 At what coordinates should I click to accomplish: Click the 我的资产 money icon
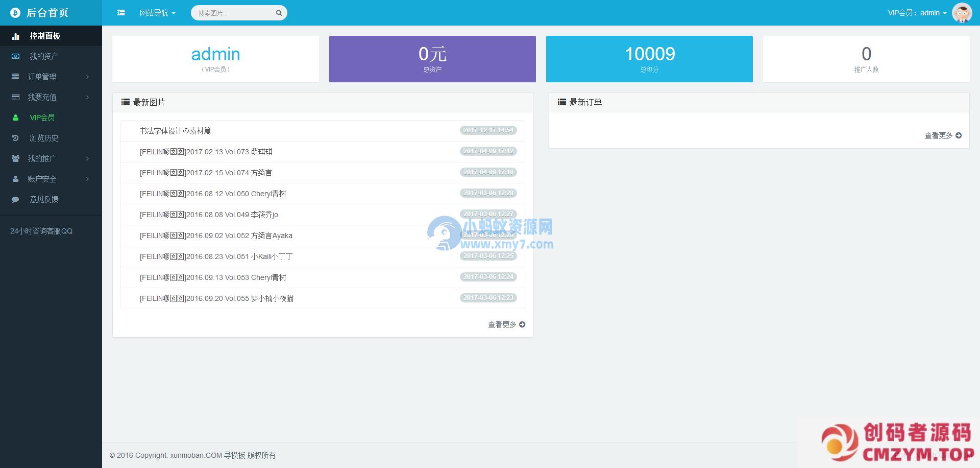click(x=16, y=56)
